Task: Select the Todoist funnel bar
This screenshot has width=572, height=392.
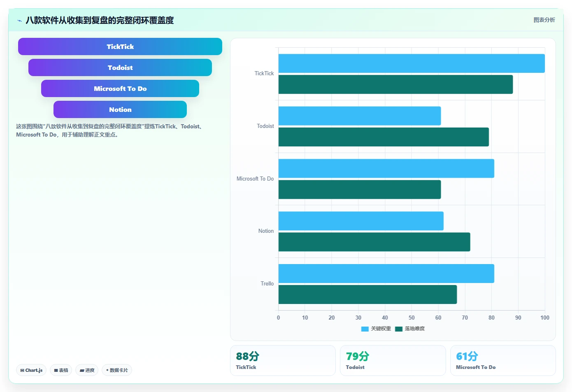Action: click(120, 67)
